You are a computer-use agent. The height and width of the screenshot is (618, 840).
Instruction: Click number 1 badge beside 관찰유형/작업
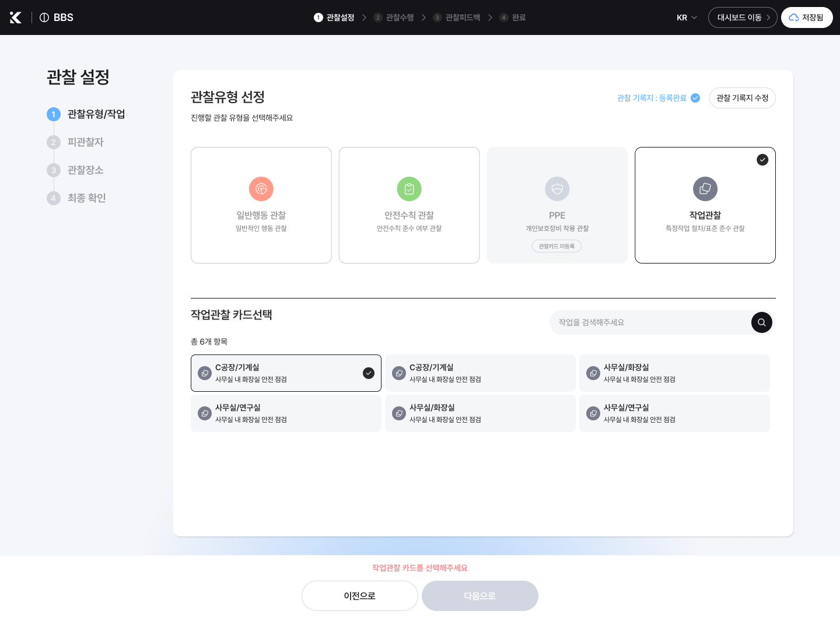tap(54, 114)
